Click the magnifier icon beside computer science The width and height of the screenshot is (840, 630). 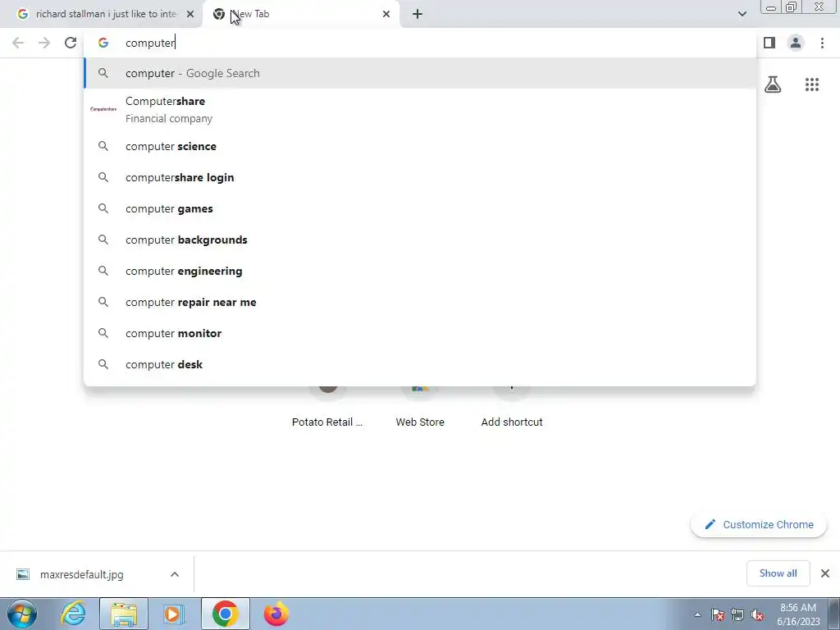tap(103, 146)
